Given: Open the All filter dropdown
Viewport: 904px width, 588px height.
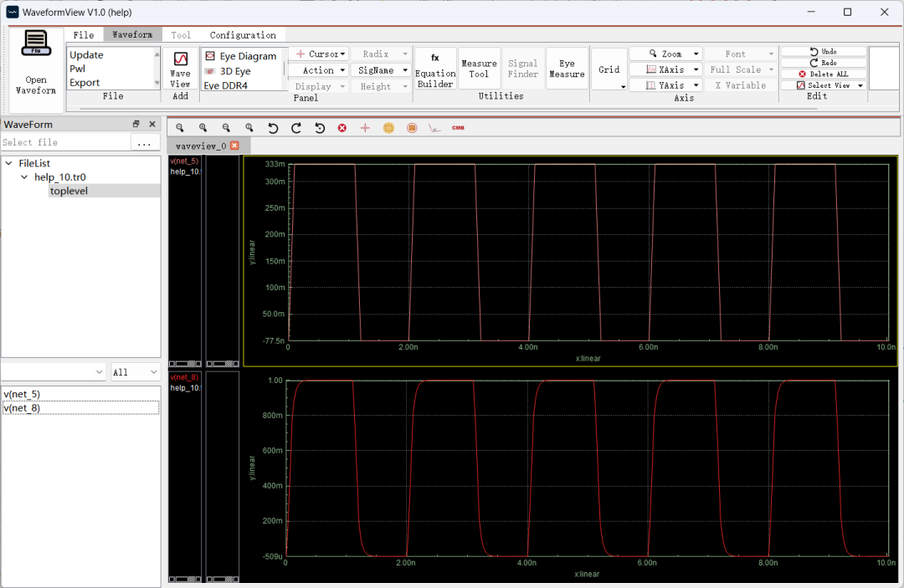Looking at the screenshot, I should click(135, 372).
